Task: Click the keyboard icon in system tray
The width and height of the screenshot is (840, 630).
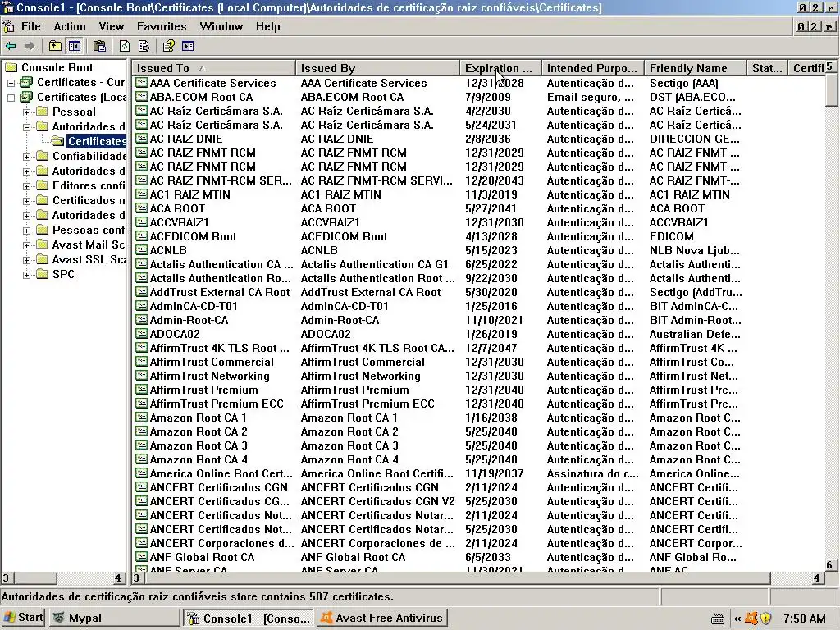Action: tap(718, 619)
